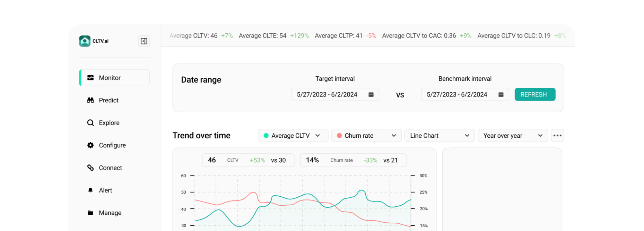Click the Explore magnifier icon
644x231 pixels.
90,123
